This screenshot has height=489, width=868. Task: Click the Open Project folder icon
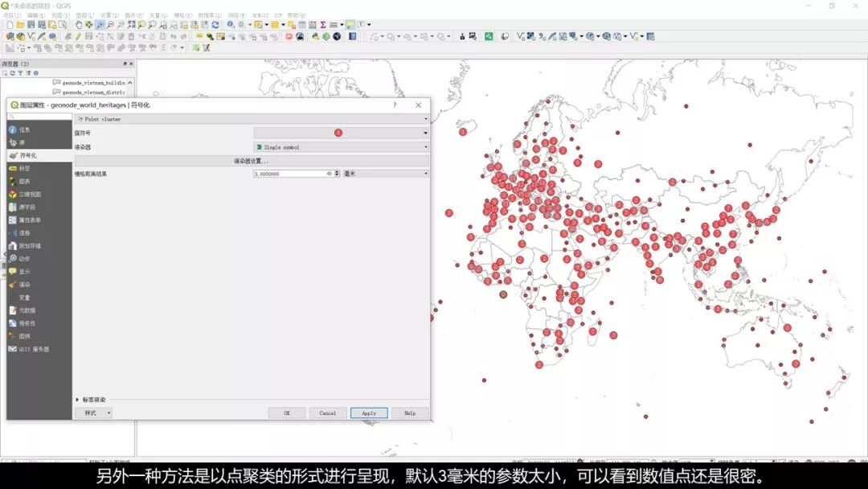20,25
